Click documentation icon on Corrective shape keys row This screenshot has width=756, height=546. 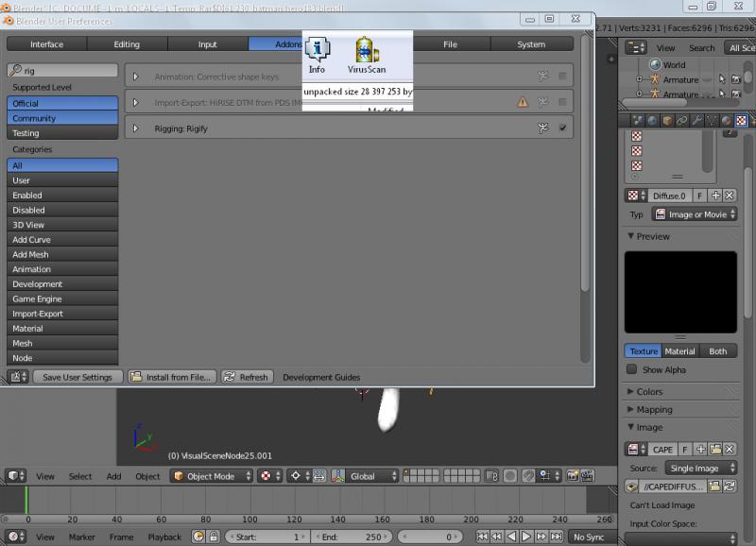543,77
